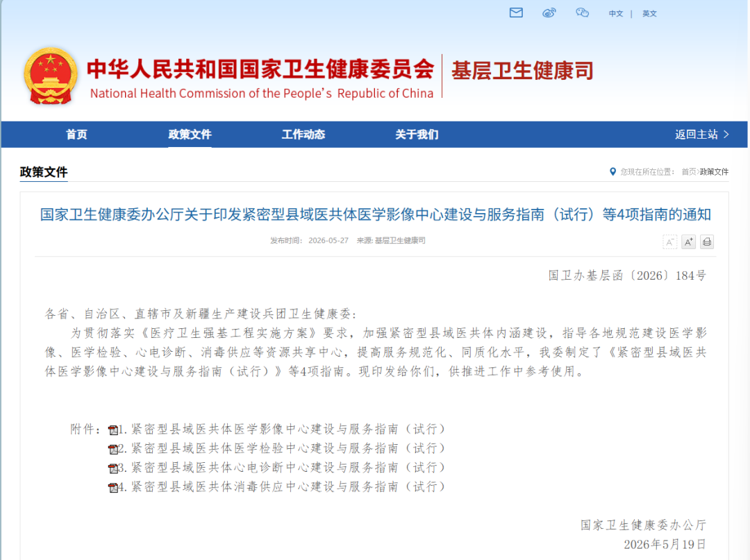Click the PDF icon beside attachment 3

click(x=113, y=468)
